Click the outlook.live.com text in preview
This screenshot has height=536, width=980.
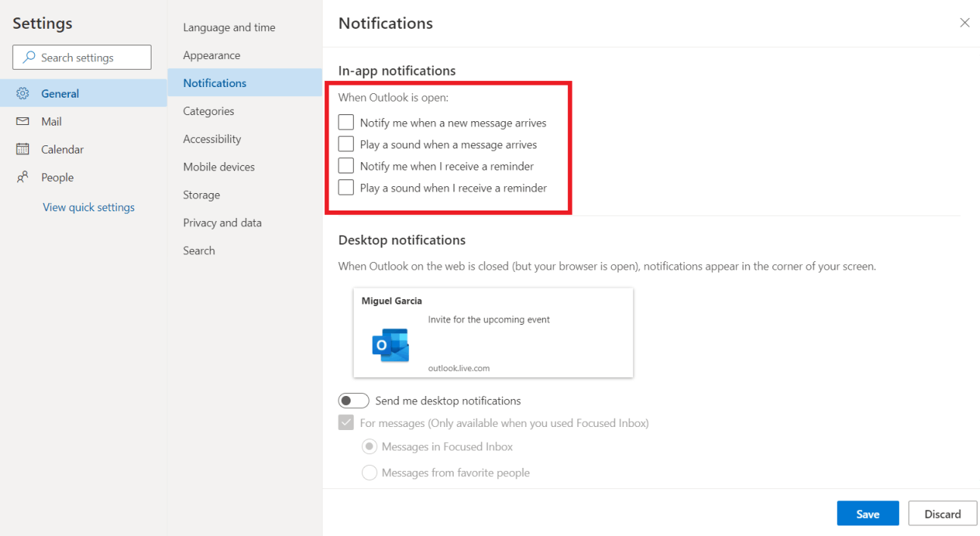tap(459, 368)
